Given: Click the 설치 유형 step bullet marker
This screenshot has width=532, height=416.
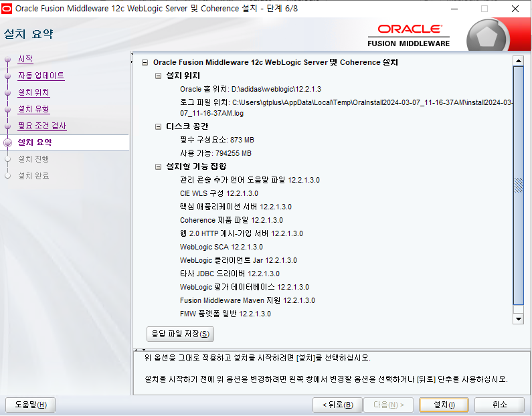Looking at the screenshot, I should (8, 110).
